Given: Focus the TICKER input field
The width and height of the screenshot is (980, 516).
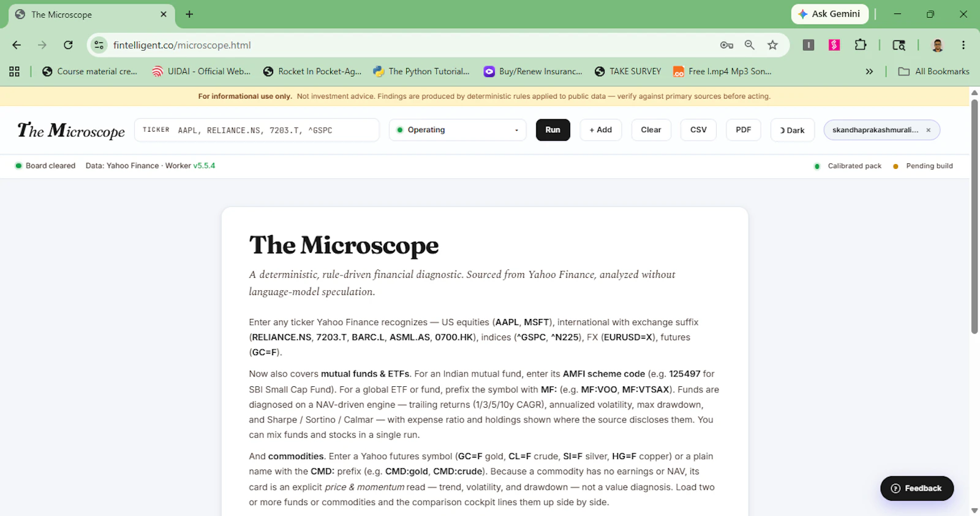Looking at the screenshot, I should click(257, 130).
